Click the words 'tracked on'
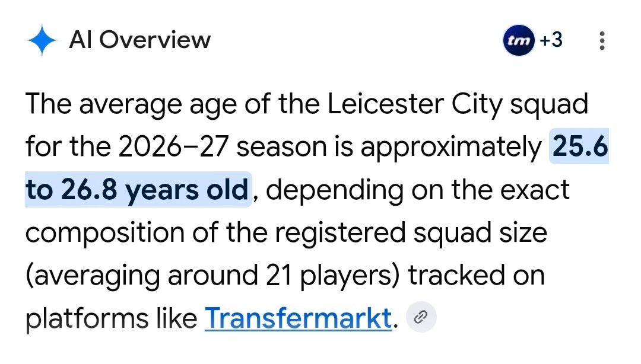This screenshot has width=641, height=364. pyautogui.click(x=476, y=275)
